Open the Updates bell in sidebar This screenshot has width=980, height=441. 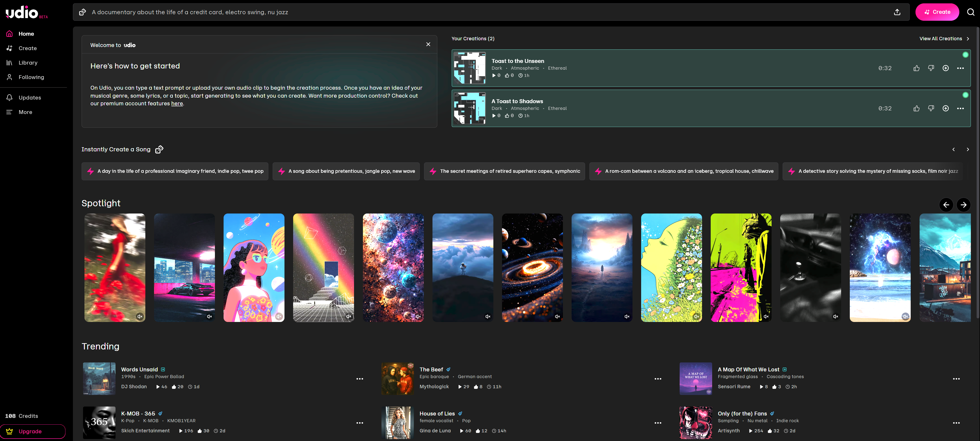click(x=10, y=98)
